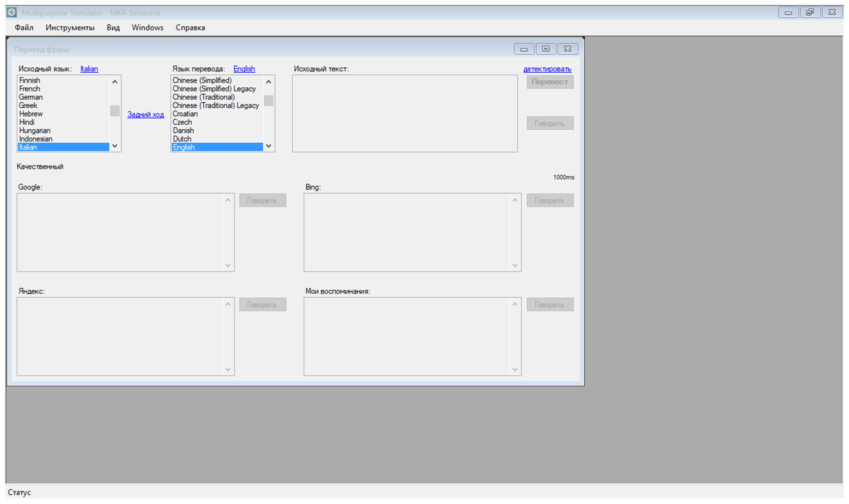This screenshot has width=849, height=504.
Task: Click the Статус status bar text
Action: click(19, 492)
